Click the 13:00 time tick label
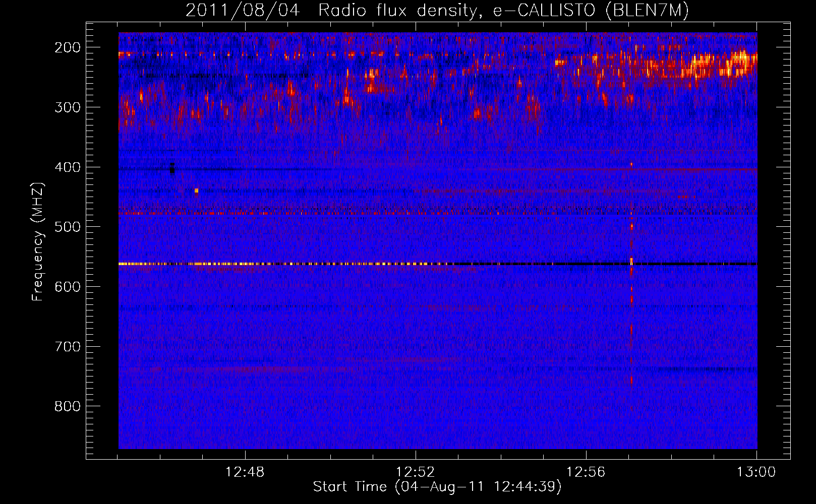 [x=756, y=472]
